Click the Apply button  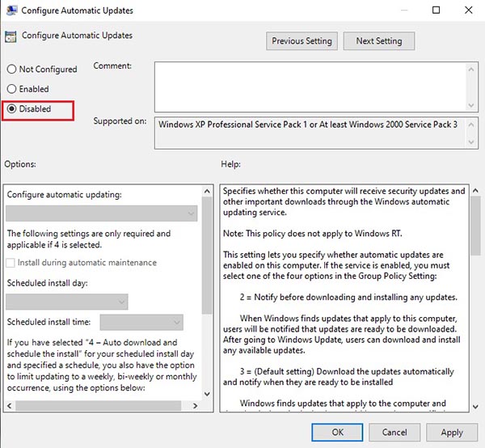[x=452, y=432]
